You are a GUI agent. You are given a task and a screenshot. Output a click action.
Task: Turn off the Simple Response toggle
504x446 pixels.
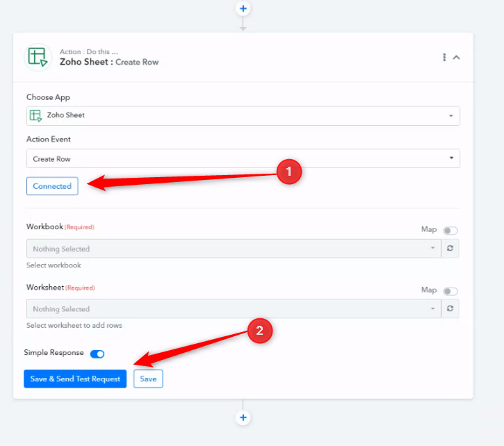(97, 354)
